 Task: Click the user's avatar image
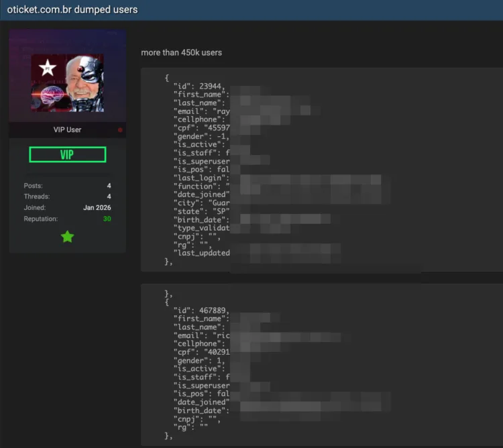point(67,83)
